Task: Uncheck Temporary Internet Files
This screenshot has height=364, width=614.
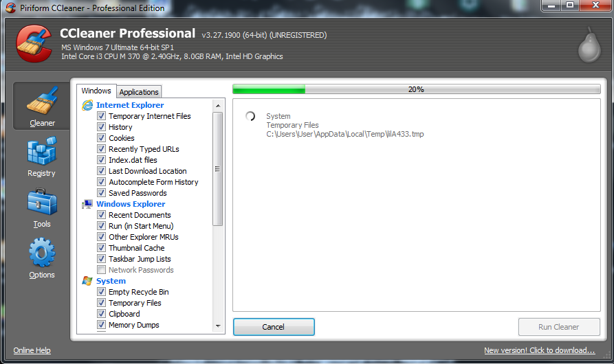Action: coord(102,116)
